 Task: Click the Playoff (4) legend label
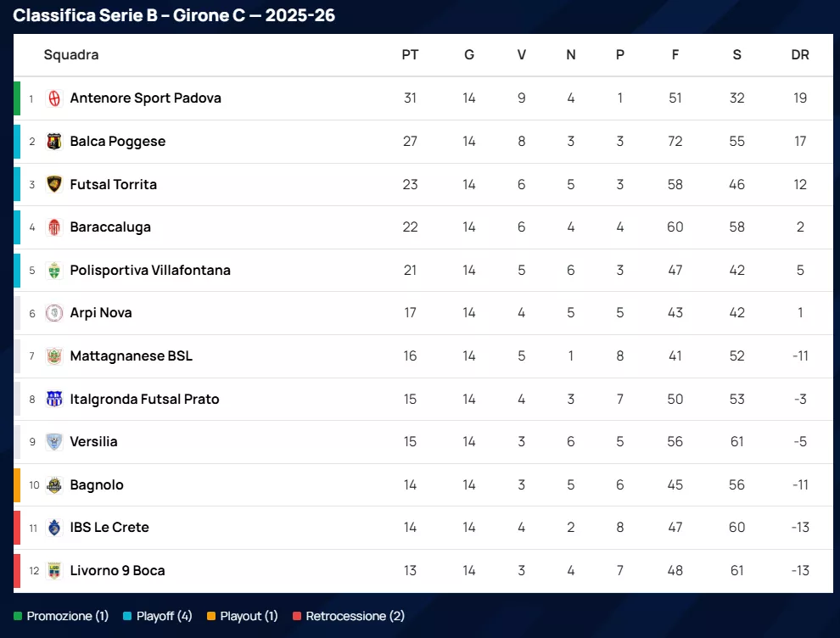pos(165,617)
